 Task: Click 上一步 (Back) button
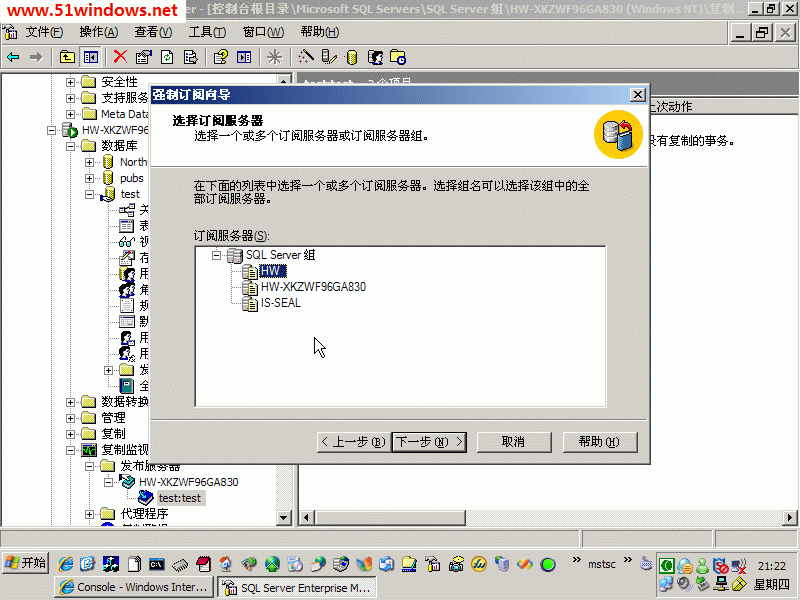[x=354, y=442]
